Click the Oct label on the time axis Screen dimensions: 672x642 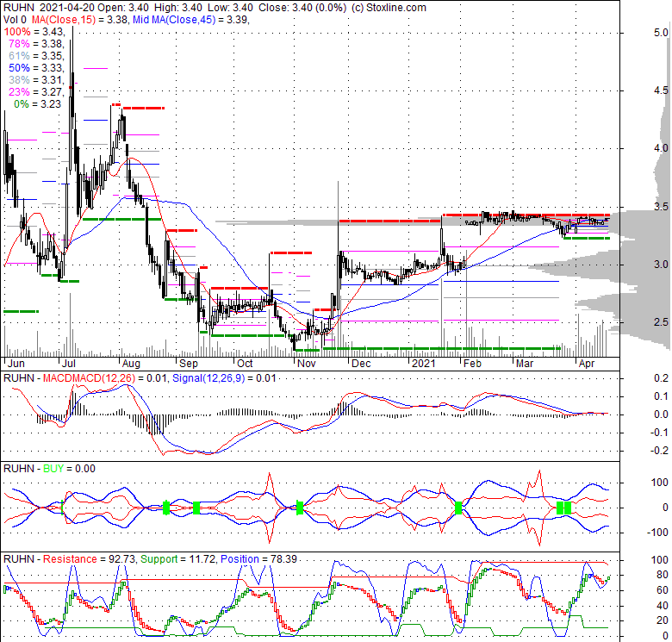click(x=245, y=364)
